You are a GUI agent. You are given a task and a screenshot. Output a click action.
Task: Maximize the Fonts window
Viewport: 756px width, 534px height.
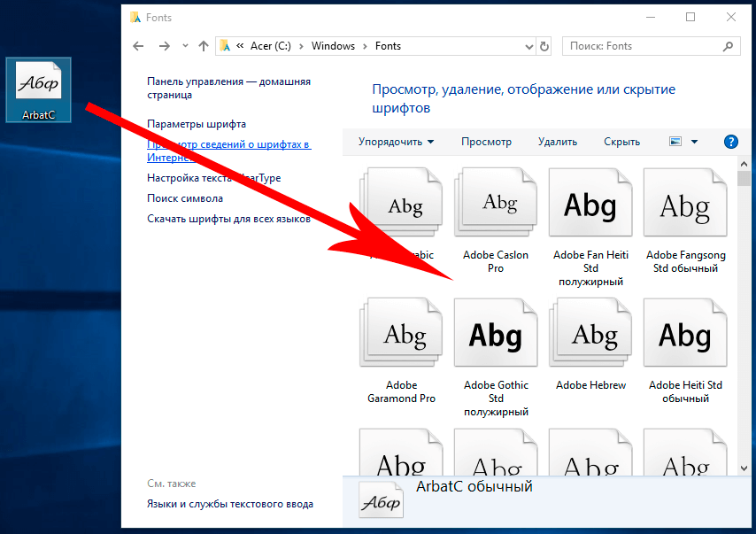pos(690,18)
